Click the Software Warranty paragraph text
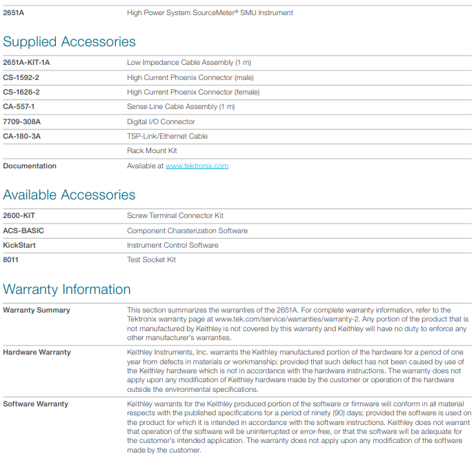 pyautogui.click(x=299, y=427)
